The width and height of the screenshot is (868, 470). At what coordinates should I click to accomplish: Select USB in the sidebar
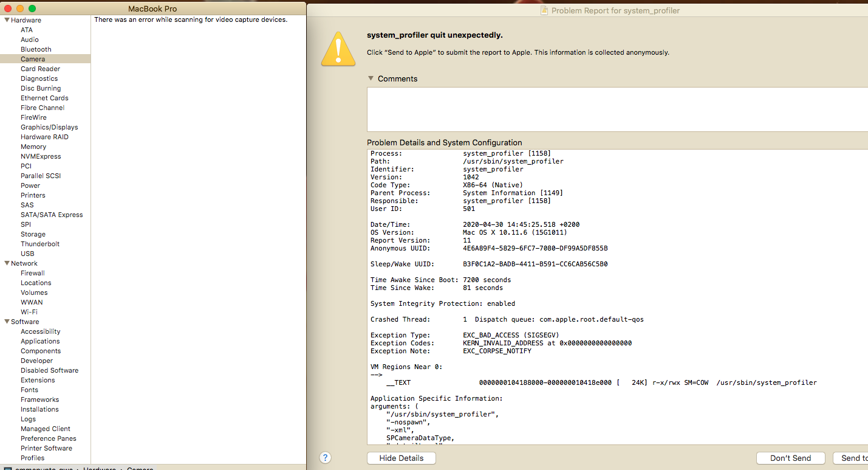click(27, 254)
